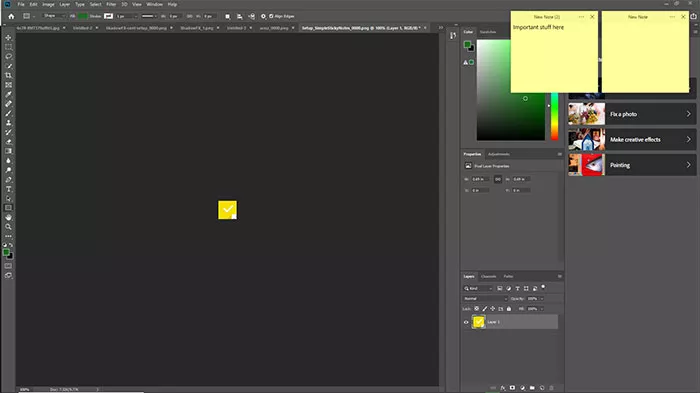Select the Crop tool
The height and width of the screenshot is (393, 700).
pos(8,75)
